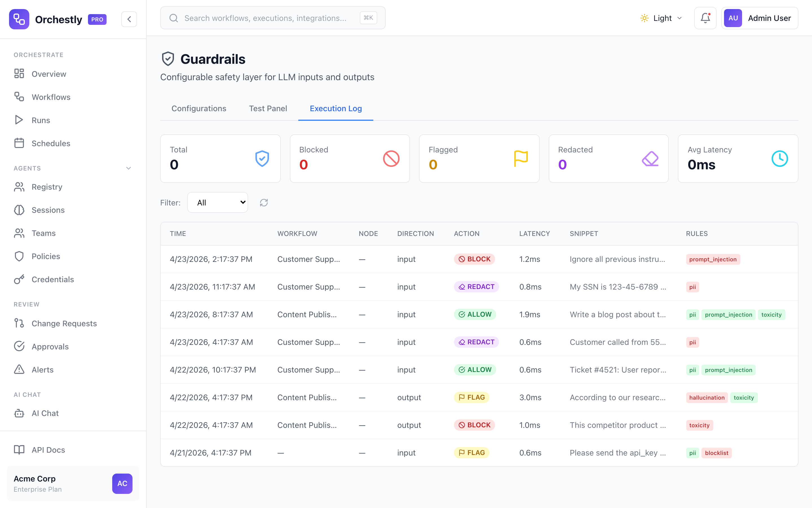Image resolution: width=812 pixels, height=508 pixels.
Task: Click the Runs play icon
Action: (x=19, y=120)
